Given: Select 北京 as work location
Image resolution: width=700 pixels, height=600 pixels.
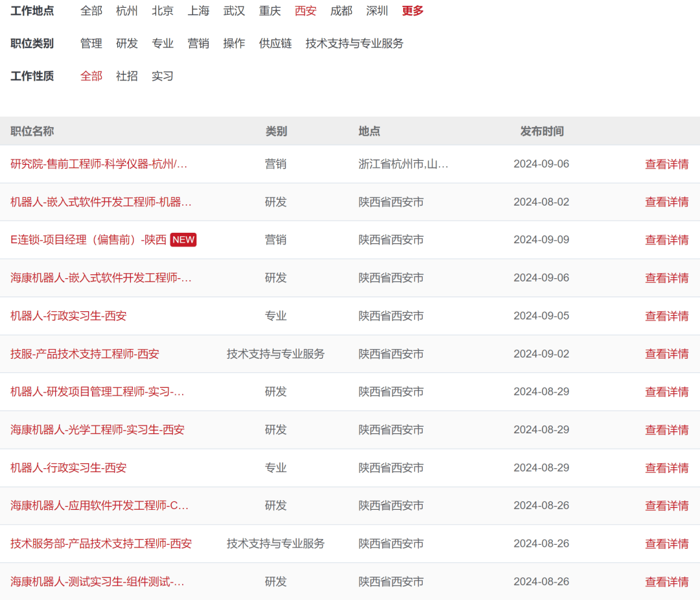Looking at the screenshot, I should pos(163,11).
